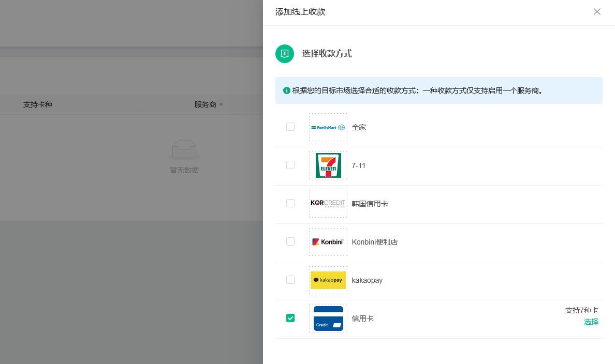Enable the 全家 checkbox

(x=290, y=127)
